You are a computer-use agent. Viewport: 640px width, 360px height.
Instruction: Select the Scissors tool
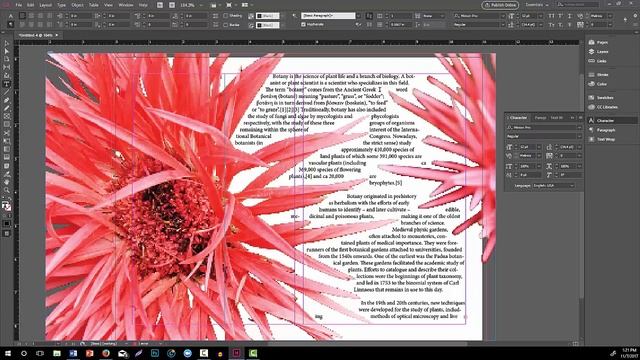(x=7, y=133)
